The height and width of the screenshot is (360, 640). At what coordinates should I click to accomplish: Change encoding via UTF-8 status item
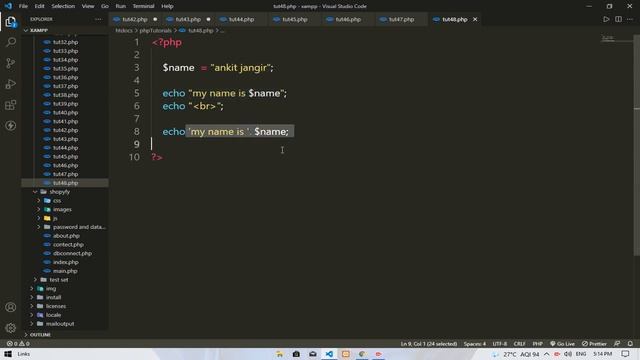pyautogui.click(x=500, y=344)
